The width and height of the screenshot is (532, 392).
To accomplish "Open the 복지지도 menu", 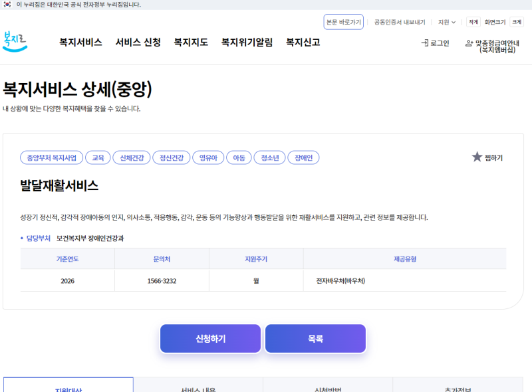I will coord(191,43).
